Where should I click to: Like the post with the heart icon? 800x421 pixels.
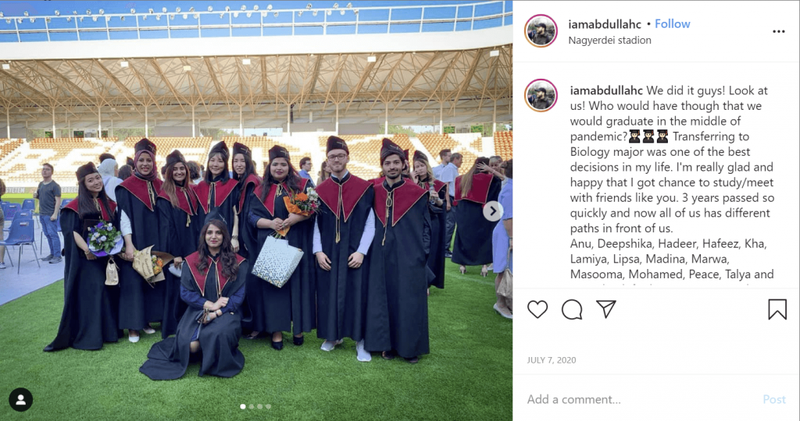click(537, 309)
